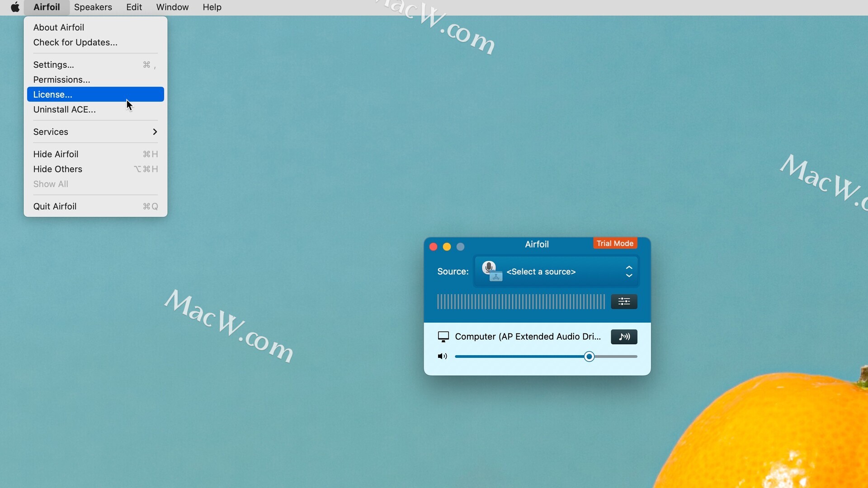Select Check for Updates...
This screenshot has width=868, height=488.
pyautogui.click(x=95, y=42)
